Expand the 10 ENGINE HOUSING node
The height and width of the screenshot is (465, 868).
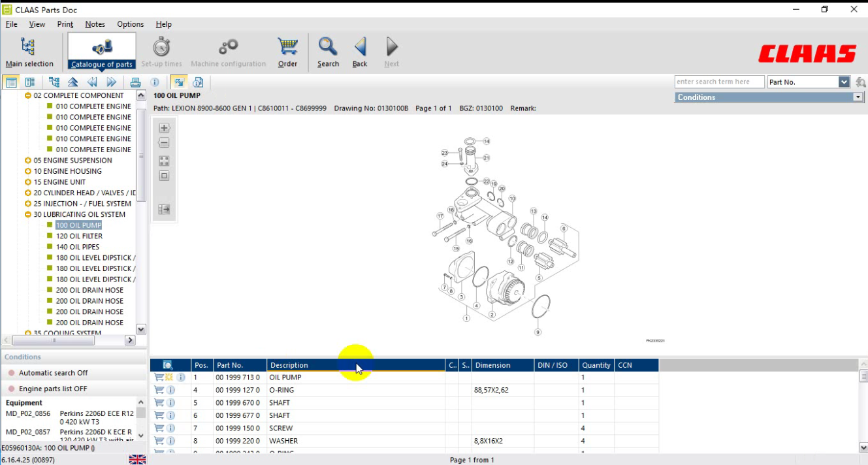click(x=28, y=171)
